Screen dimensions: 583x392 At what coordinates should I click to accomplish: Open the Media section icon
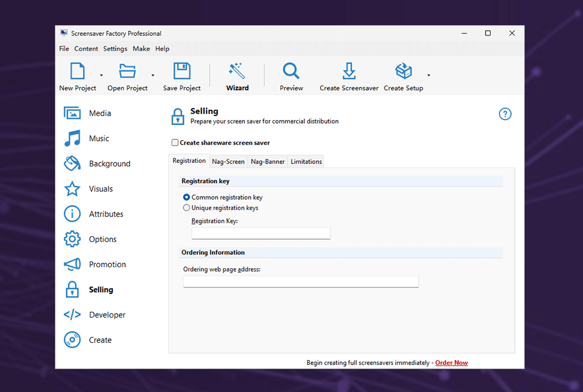tap(72, 113)
